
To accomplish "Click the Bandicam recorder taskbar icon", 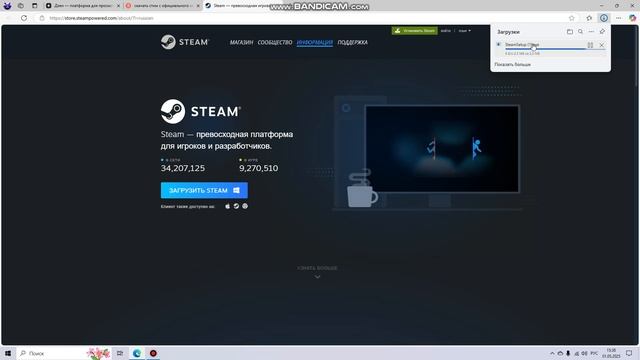I will click(x=153, y=353).
